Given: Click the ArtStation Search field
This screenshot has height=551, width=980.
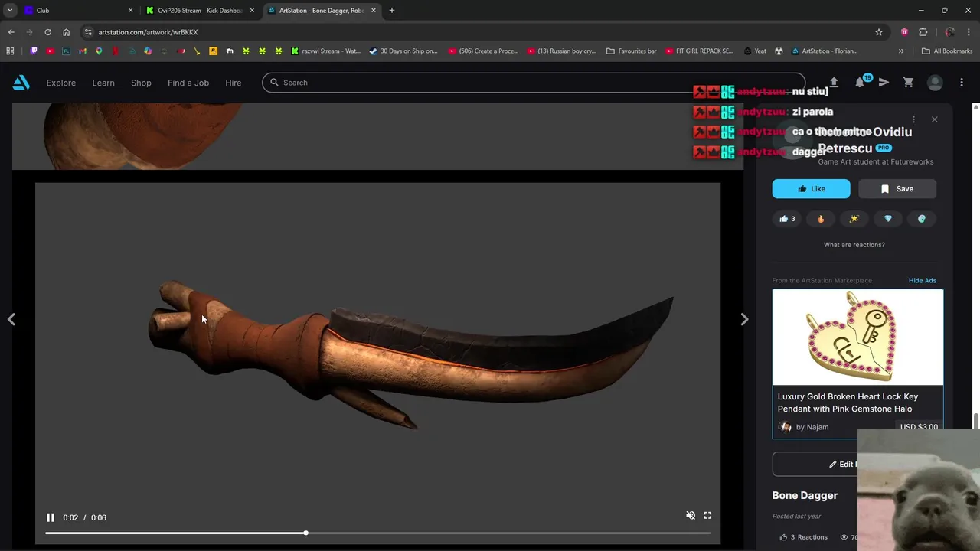Looking at the screenshot, I should point(534,83).
